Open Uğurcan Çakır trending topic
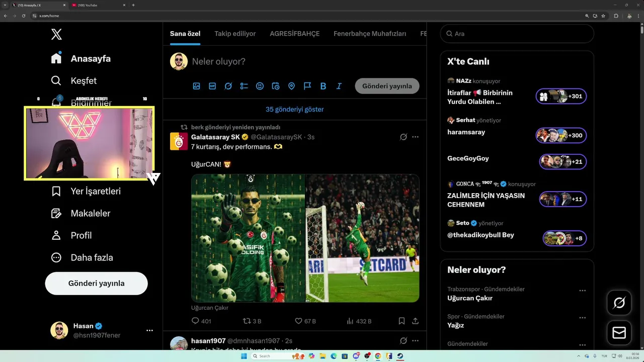The width and height of the screenshot is (644, 362). pyautogui.click(x=470, y=298)
